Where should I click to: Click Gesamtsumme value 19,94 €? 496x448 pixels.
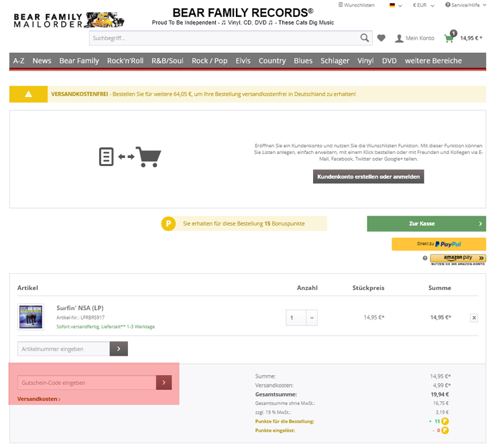pos(440,394)
